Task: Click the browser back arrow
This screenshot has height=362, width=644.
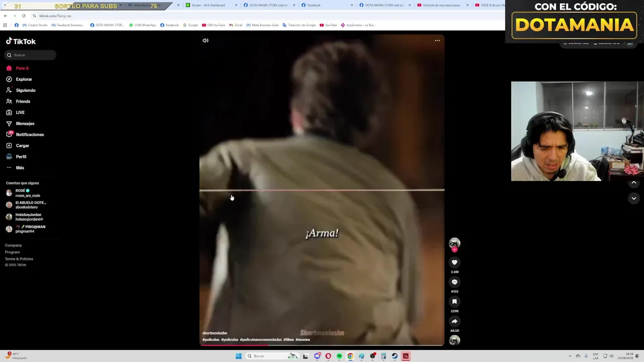Action: pos(6,16)
